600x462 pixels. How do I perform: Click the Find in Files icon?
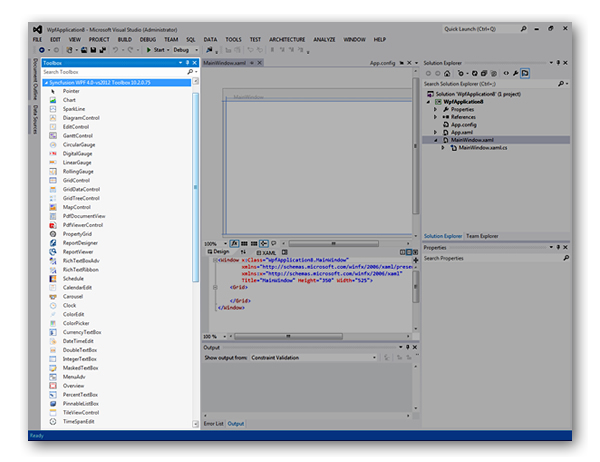click(x=209, y=50)
